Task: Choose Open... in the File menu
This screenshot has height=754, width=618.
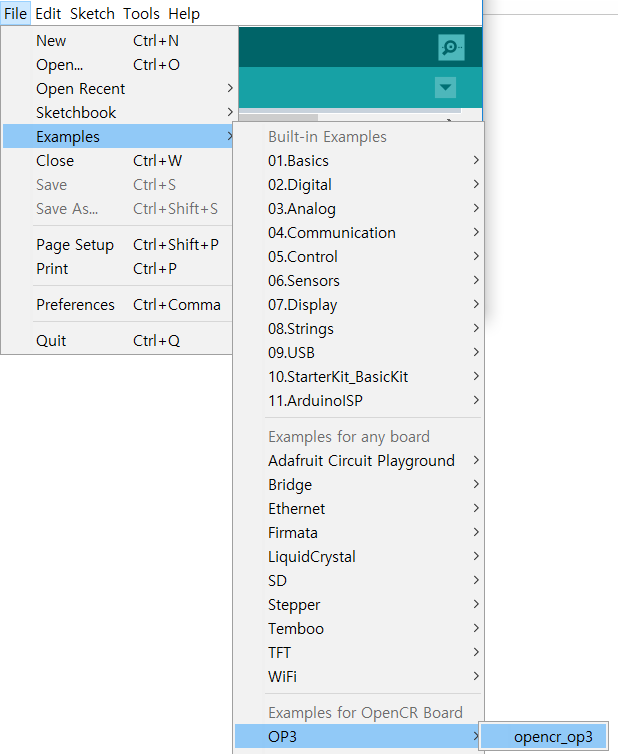Action: [118, 65]
